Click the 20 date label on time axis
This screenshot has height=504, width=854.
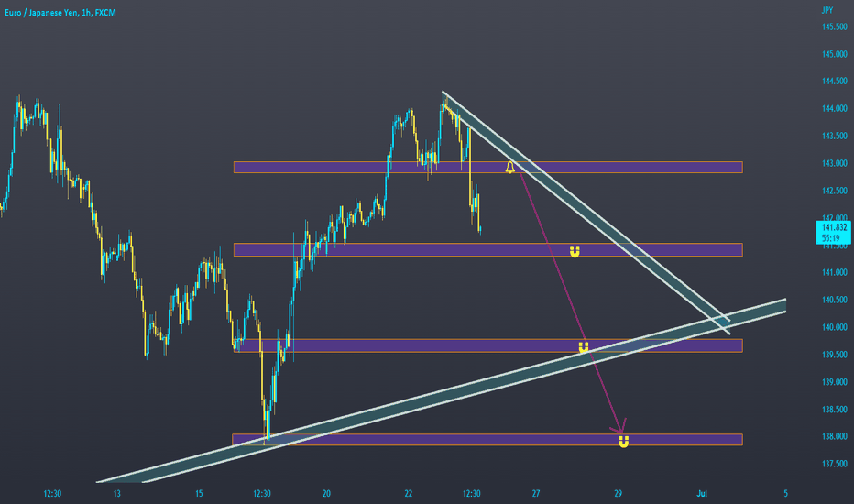click(x=326, y=494)
